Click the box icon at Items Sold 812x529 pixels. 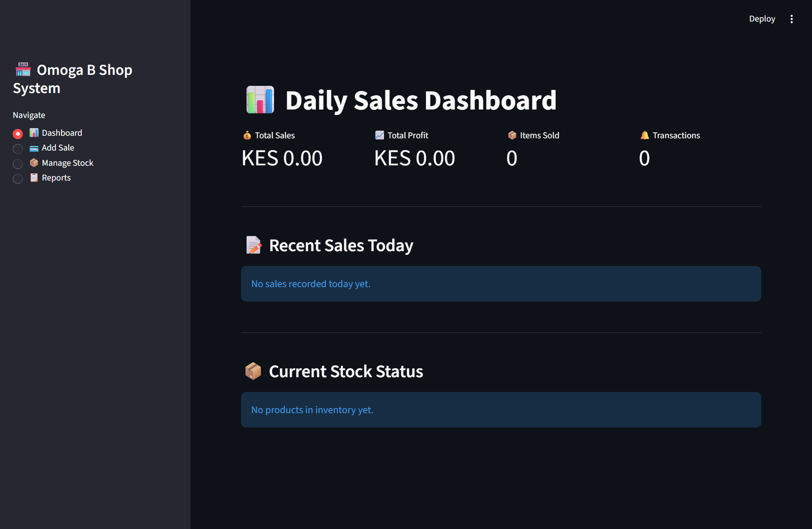pyautogui.click(x=512, y=135)
